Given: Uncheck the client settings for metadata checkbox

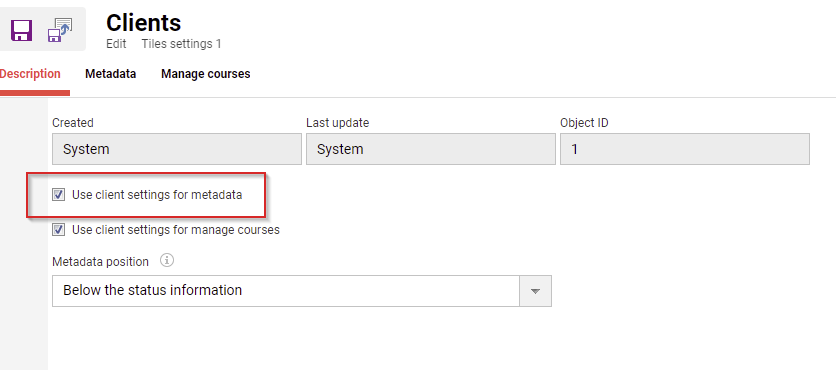Looking at the screenshot, I should [59, 195].
